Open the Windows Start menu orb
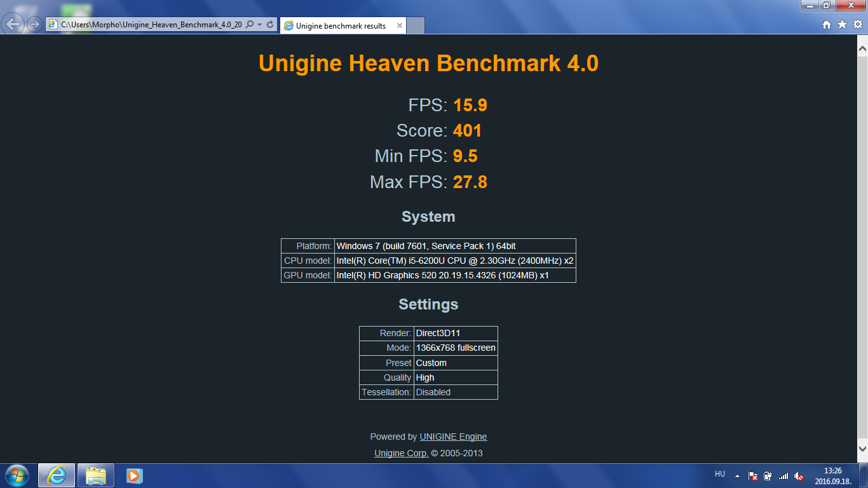Screen dimensions: 868x488 (17, 475)
